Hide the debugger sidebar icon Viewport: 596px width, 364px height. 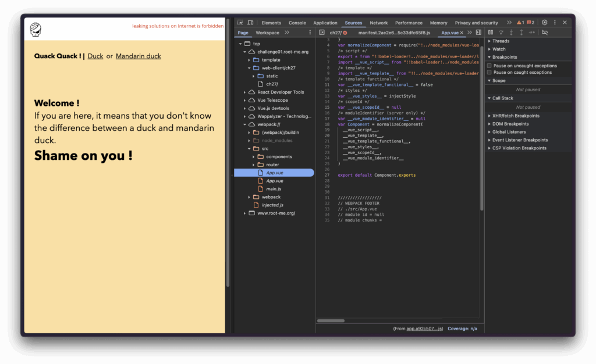tap(478, 33)
